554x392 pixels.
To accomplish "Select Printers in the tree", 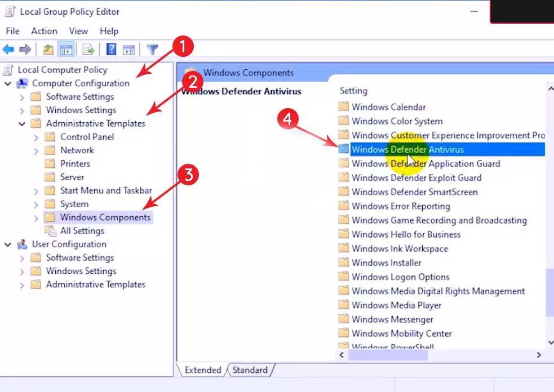I will [76, 164].
